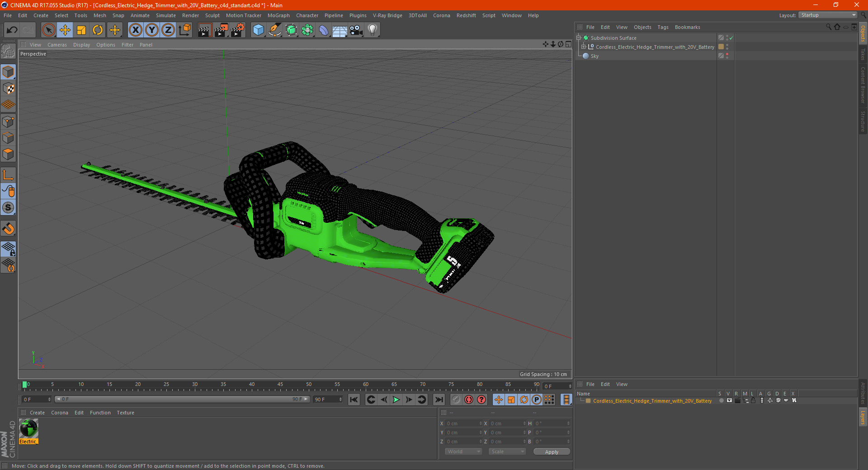Open Objects menu in object manager
Image resolution: width=868 pixels, height=470 pixels.
point(642,27)
